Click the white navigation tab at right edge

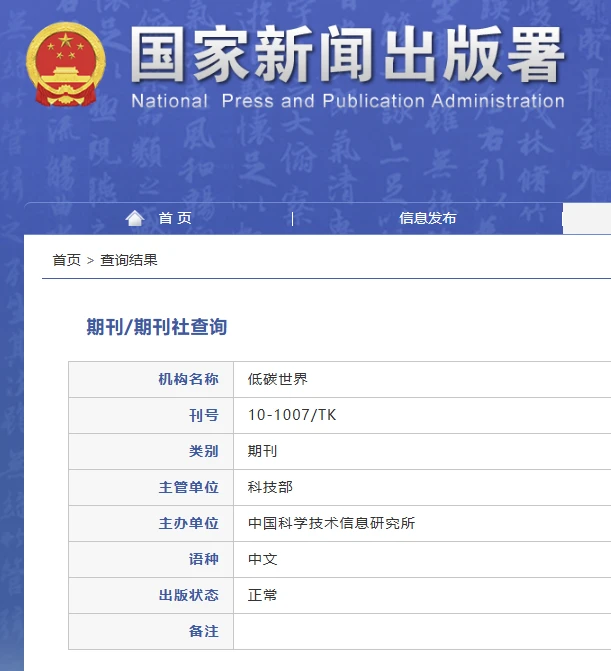point(587,219)
